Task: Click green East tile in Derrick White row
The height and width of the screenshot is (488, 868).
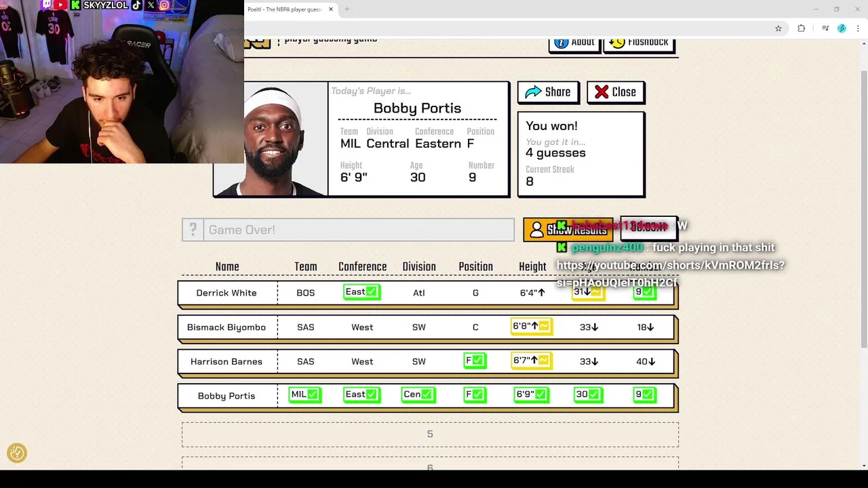Action: (361, 292)
